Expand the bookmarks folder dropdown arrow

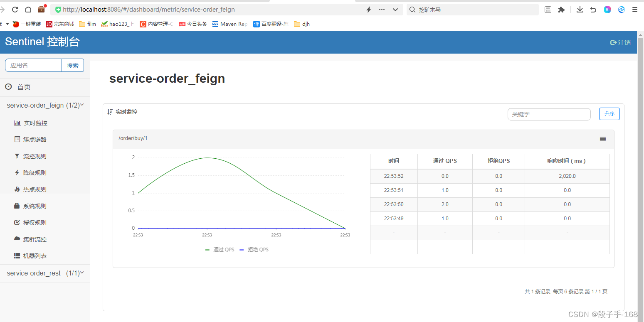tap(7, 24)
